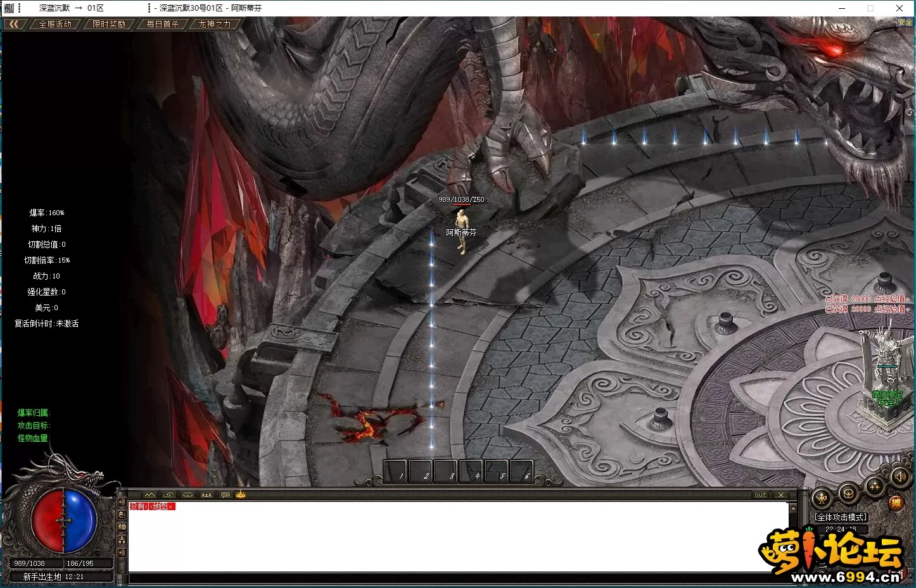
Task: Click the 爆率:160% stat line
Action: tap(47, 213)
